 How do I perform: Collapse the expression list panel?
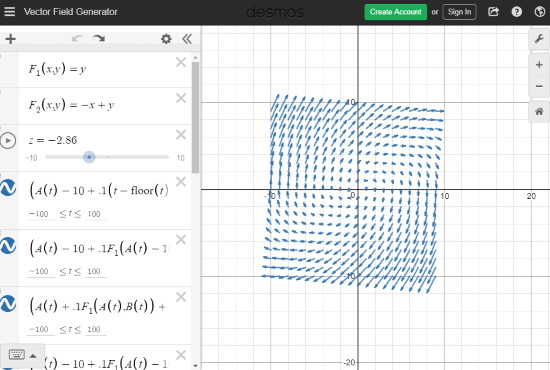tap(187, 39)
